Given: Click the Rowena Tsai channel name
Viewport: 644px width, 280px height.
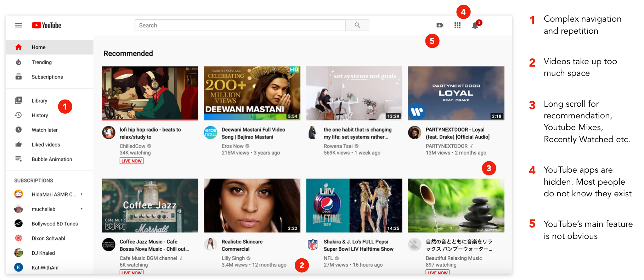Looking at the screenshot, I should [x=338, y=146].
